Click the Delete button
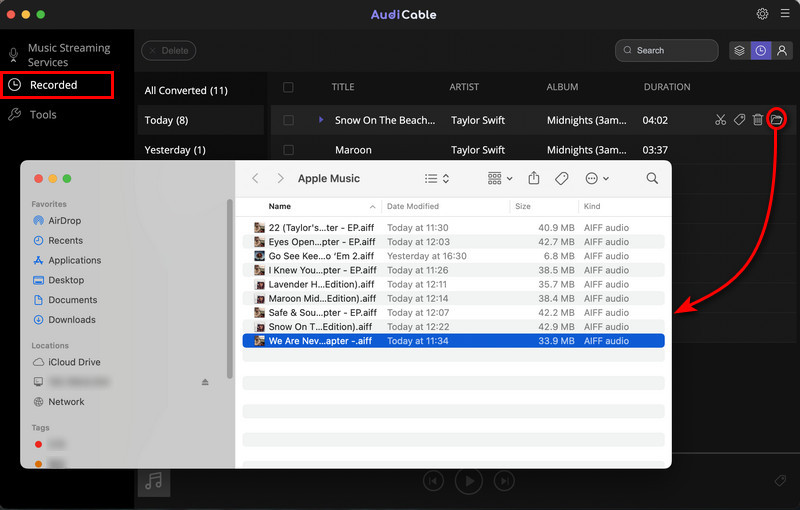The height and width of the screenshot is (510, 800). pos(168,50)
